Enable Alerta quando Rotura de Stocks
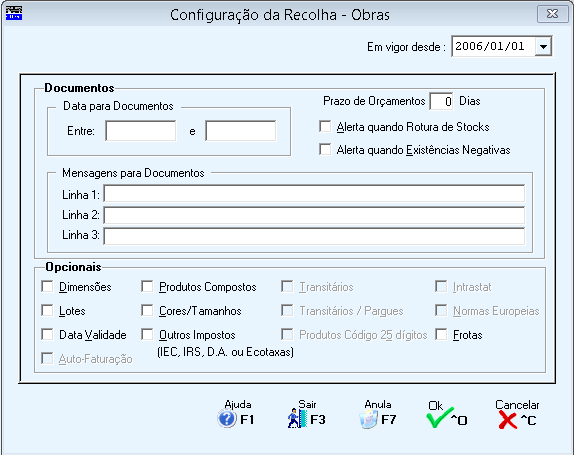This screenshot has width=574, height=455. click(325, 127)
